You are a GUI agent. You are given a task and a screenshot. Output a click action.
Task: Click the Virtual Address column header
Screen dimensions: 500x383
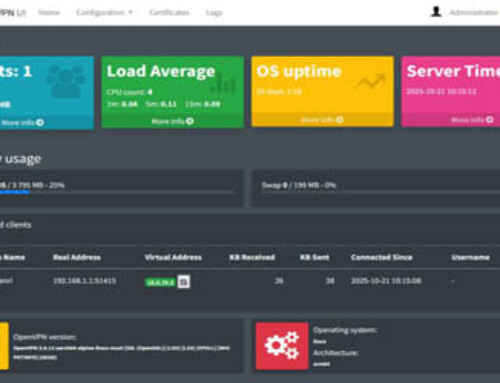coord(173,257)
